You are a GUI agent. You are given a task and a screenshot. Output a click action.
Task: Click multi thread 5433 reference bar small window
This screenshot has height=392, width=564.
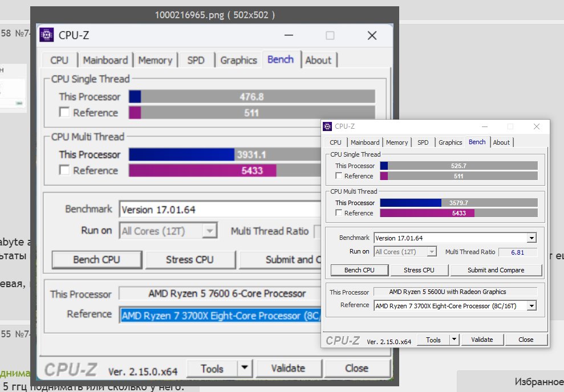click(x=458, y=213)
